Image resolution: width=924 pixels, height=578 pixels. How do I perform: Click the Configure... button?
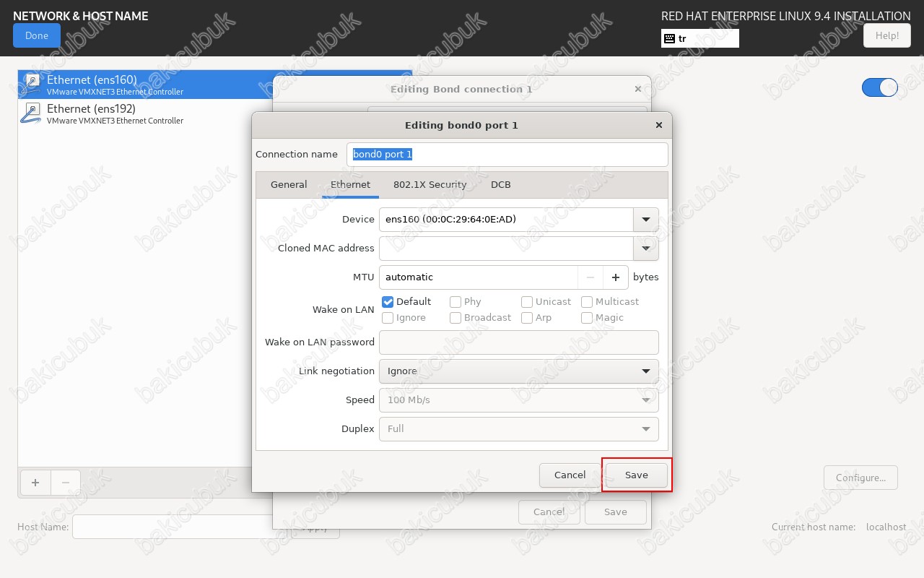(860, 478)
